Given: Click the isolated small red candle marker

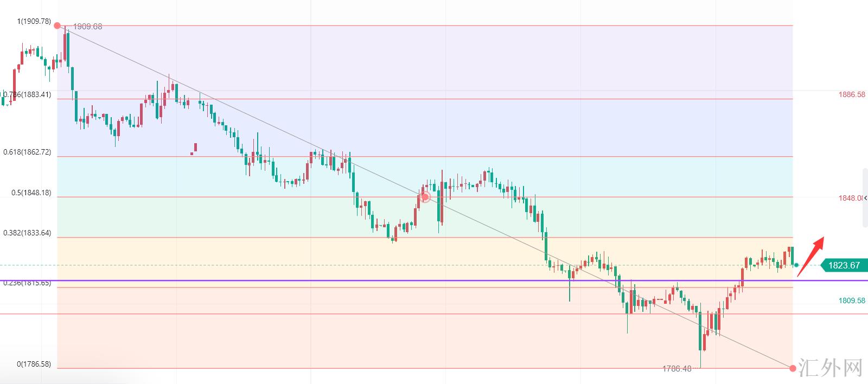Looking at the screenshot, I should coord(194,148).
